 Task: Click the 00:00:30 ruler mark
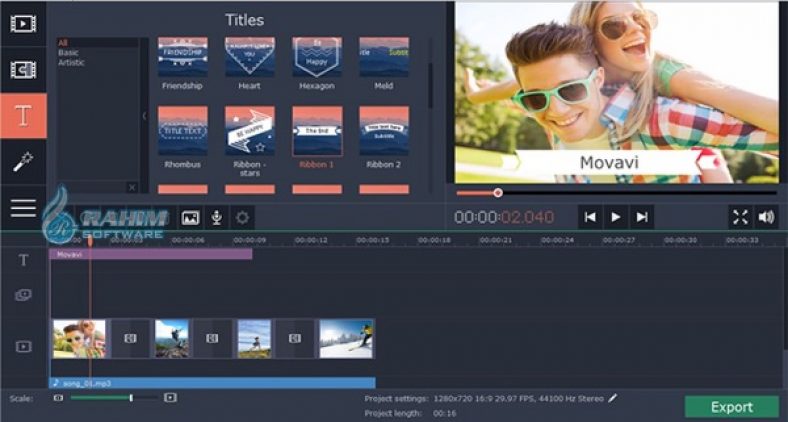[680, 240]
